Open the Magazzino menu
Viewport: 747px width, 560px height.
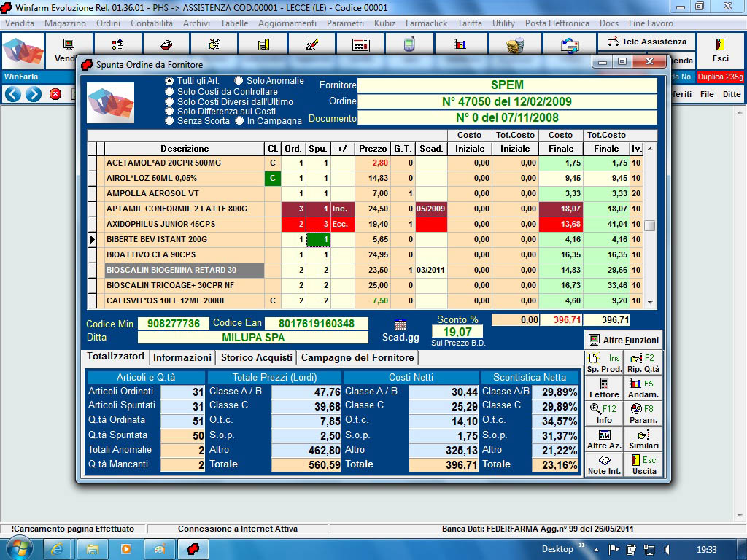65,23
